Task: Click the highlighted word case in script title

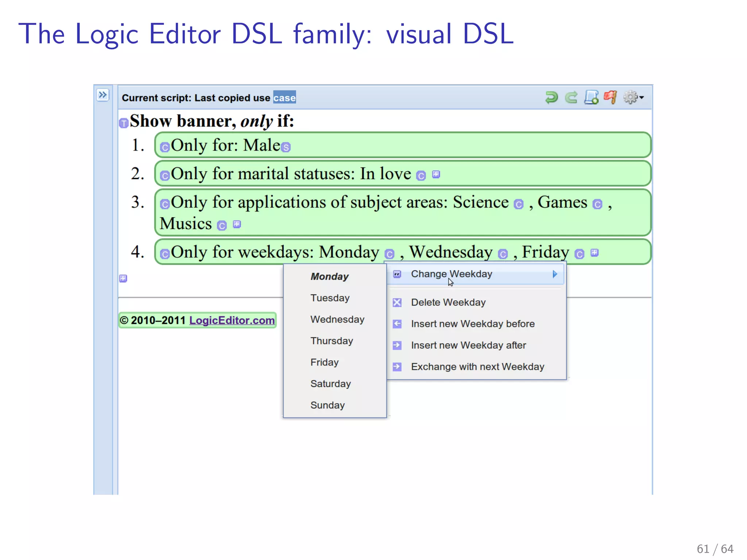Action: (x=285, y=98)
